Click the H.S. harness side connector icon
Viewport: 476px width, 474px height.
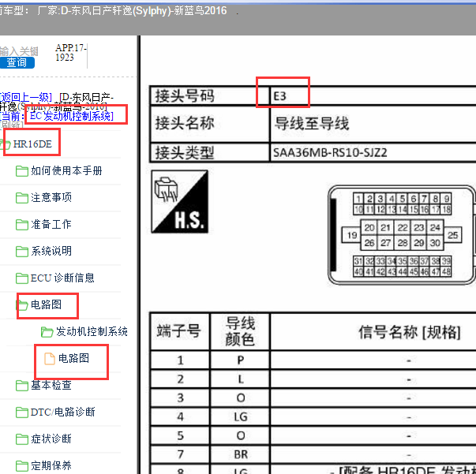point(180,202)
